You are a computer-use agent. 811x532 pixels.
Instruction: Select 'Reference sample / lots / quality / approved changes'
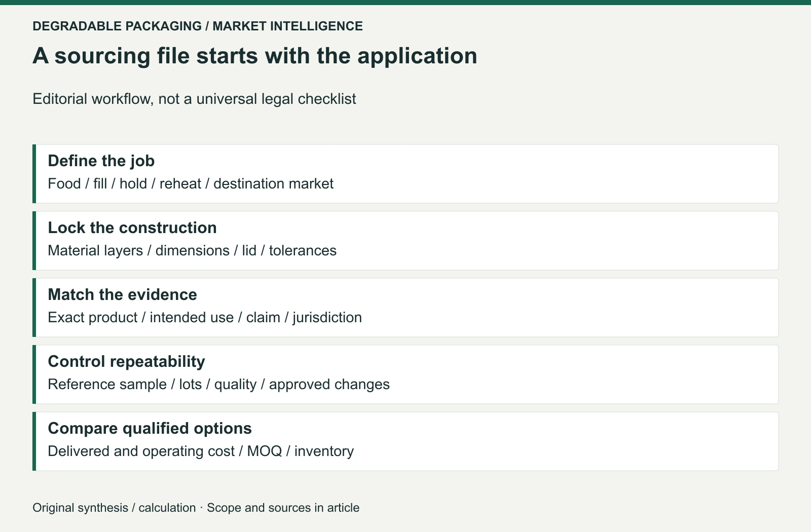(x=218, y=384)
